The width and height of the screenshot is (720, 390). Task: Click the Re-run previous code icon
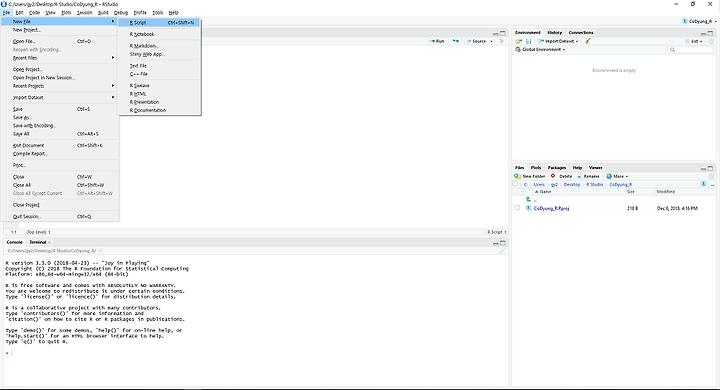click(x=456, y=41)
